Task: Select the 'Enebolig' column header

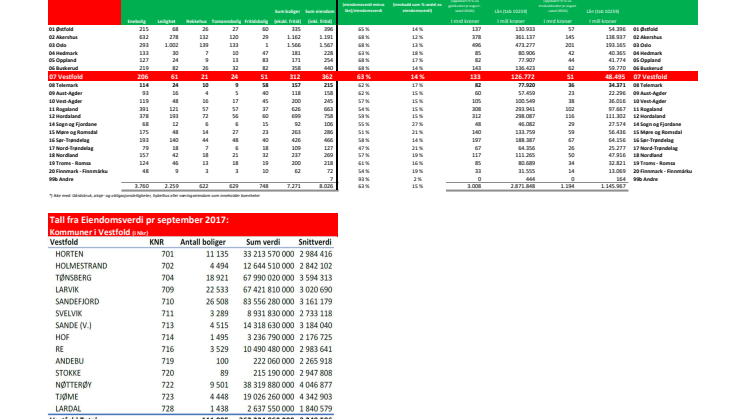Action: (137, 21)
